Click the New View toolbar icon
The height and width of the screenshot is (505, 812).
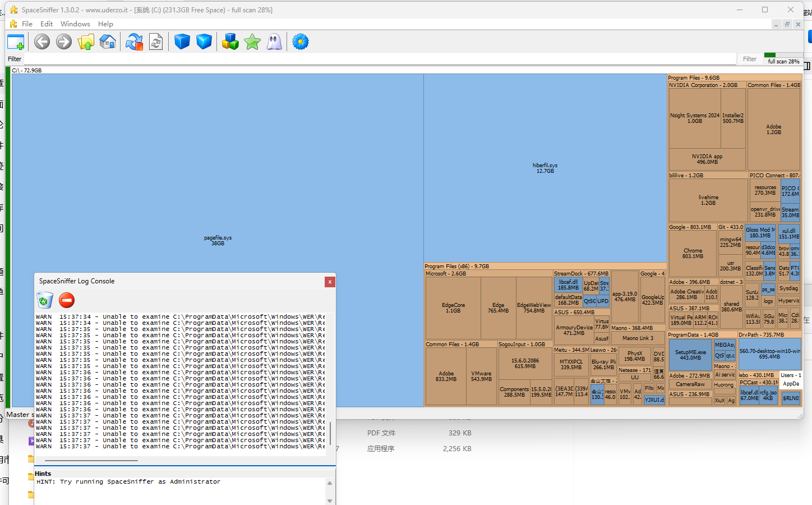16,42
